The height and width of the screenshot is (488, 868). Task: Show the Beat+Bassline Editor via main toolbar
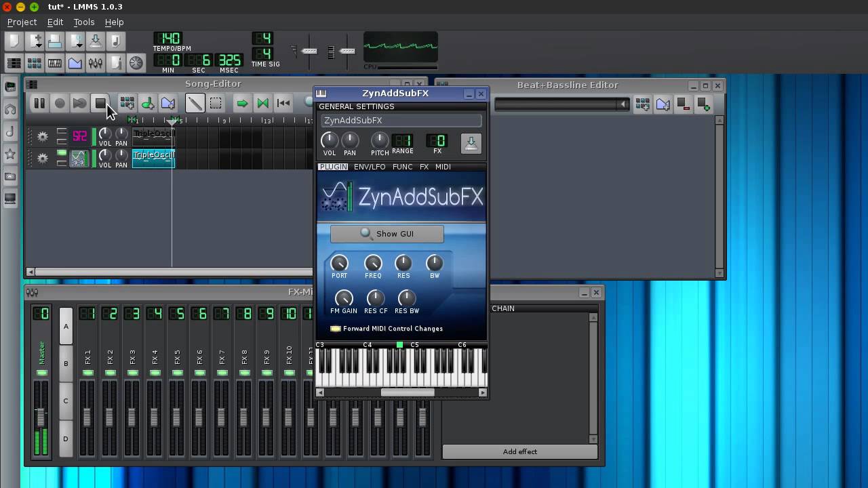click(x=35, y=63)
